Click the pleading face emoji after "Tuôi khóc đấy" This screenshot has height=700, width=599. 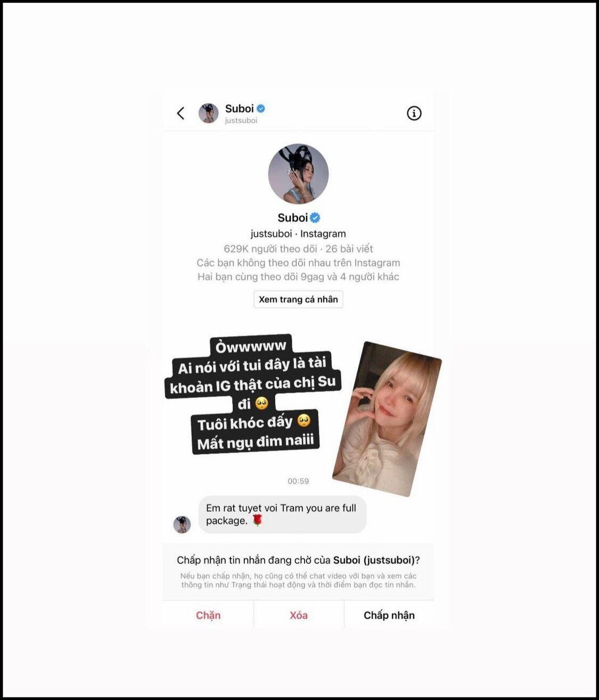303,421
